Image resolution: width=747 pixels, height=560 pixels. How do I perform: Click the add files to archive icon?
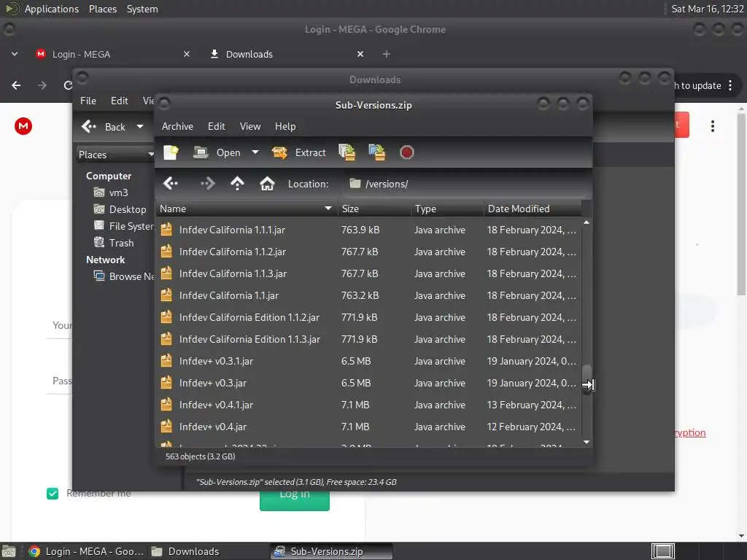coord(347,152)
